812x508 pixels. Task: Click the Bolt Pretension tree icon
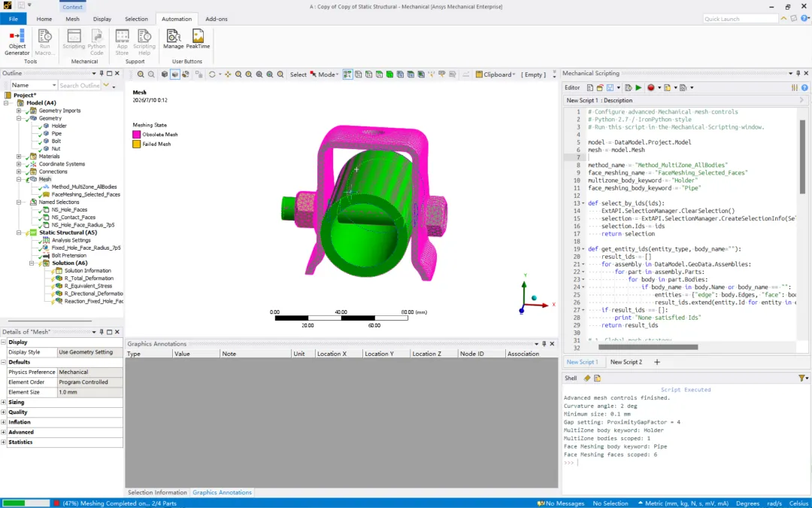(x=46, y=256)
